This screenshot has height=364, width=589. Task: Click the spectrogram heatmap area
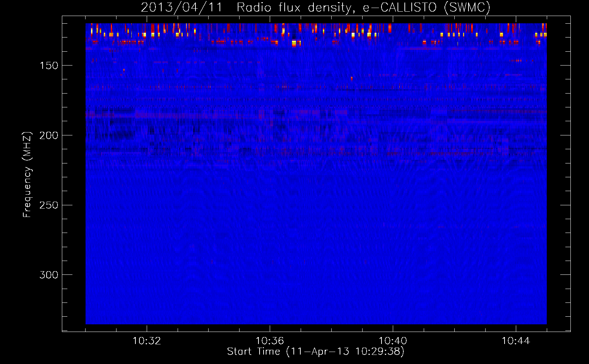pos(316,174)
